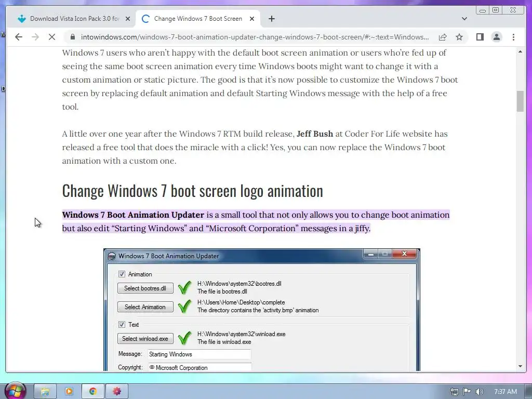Click the site security padlock icon
This screenshot has width=532, height=399.
click(x=72, y=37)
